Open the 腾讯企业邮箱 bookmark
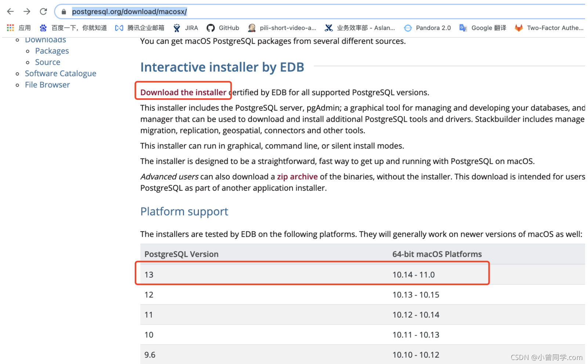The height and width of the screenshot is (364, 588). click(x=146, y=28)
